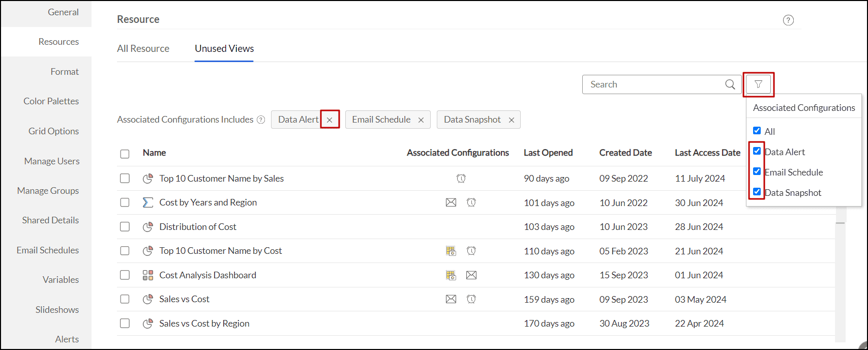Uncheck Email Schedule in the filter dropdown
868x350 pixels.
(757, 171)
